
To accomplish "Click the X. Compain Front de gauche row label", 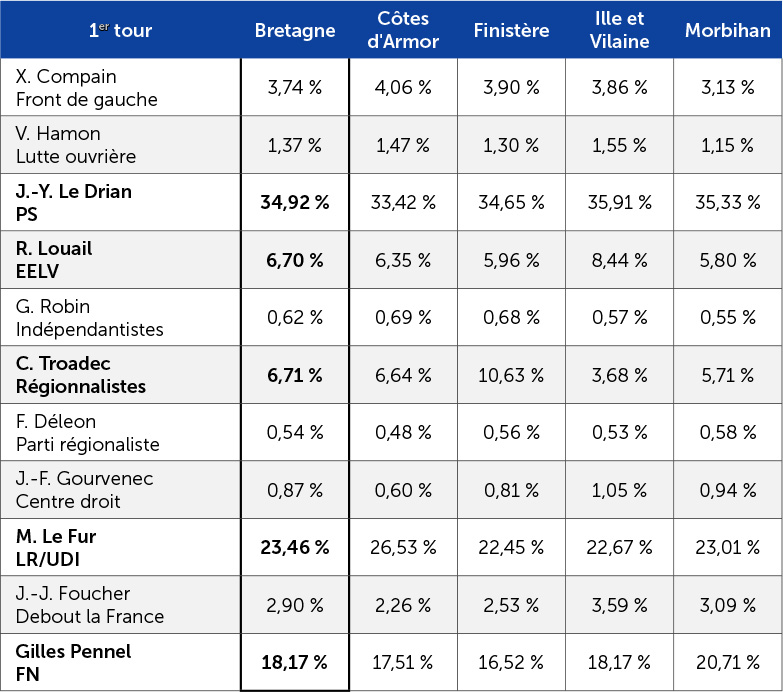I will pyautogui.click(x=120, y=88).
